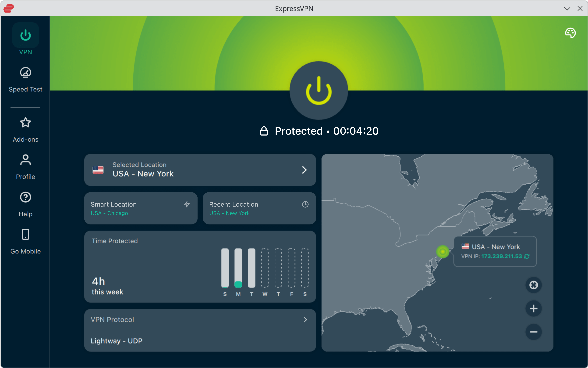Click Monday's bar in Time Protected chart
This screenshot has width=588, height=368.
pos(238,268)
